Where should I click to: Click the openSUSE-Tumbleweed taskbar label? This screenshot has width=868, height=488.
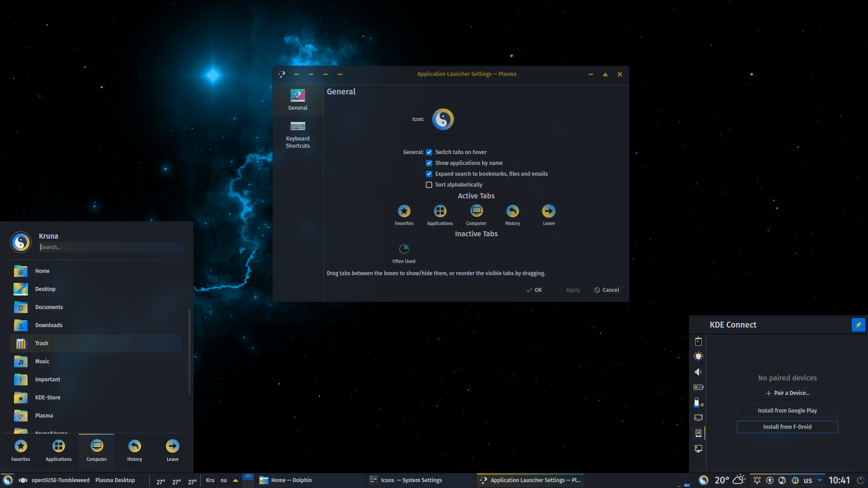(61, 480)
